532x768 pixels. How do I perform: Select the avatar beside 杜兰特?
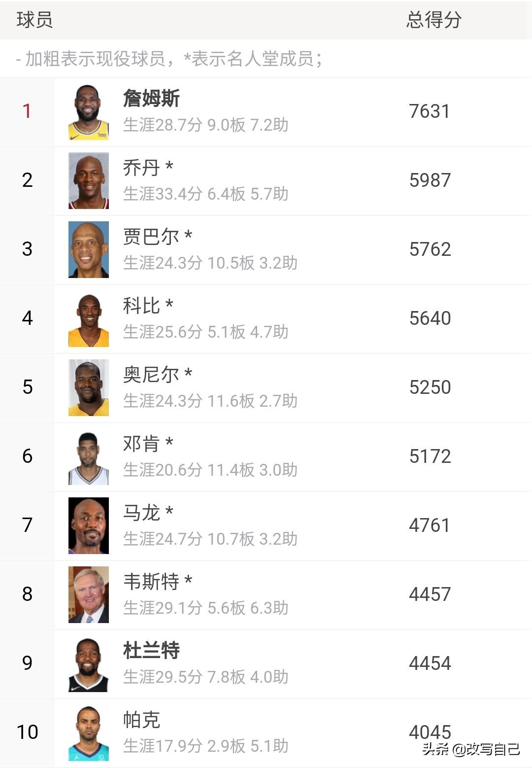(x=89, y=664)
